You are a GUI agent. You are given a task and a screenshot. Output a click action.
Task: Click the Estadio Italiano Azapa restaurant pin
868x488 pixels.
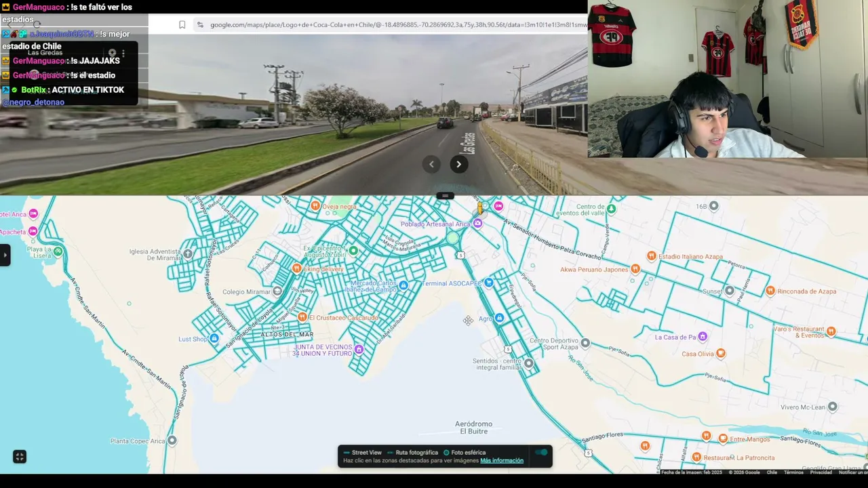click(x=651, y=256)
